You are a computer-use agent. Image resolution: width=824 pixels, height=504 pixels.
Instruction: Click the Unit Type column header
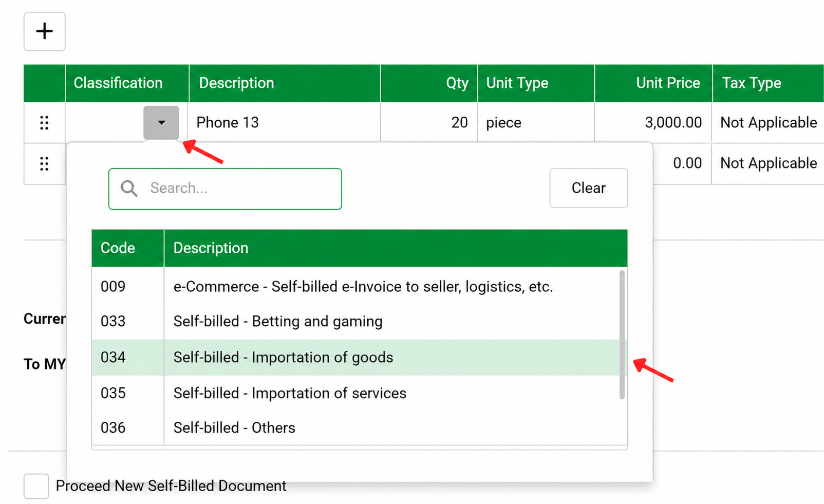coord(536,83)
